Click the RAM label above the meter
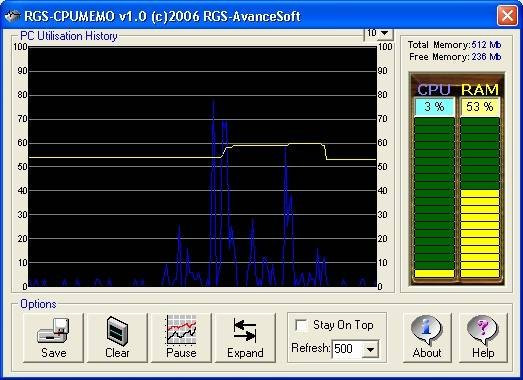Image resolution: width=523 pixels, height=380 pixels. tap(480, 89)
